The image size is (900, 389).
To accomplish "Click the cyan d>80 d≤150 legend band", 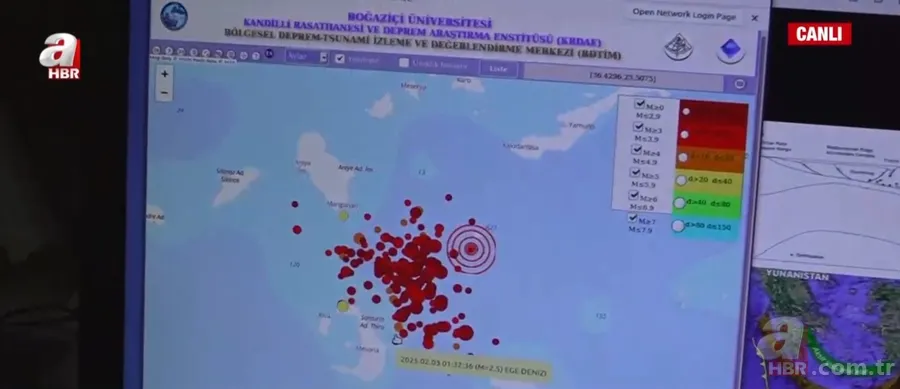I will point(705,228).
